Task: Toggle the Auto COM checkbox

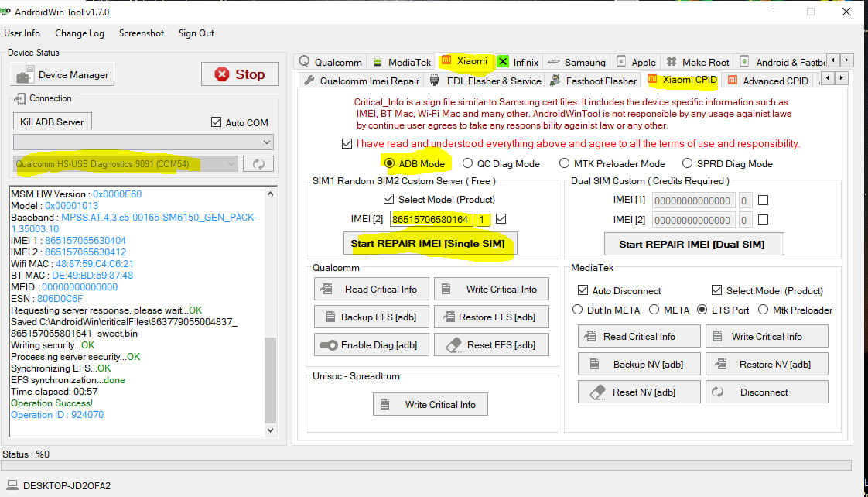Action: pyautogui.click(x=216, y=122)
